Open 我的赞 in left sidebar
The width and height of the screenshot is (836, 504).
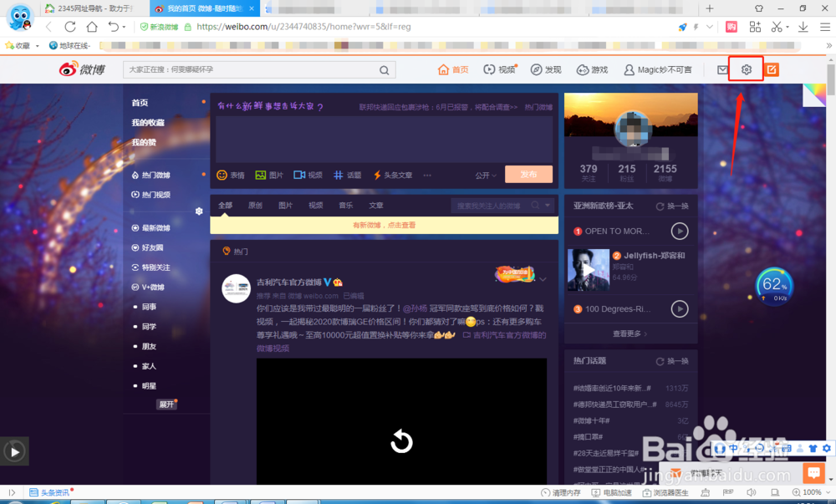144,142
